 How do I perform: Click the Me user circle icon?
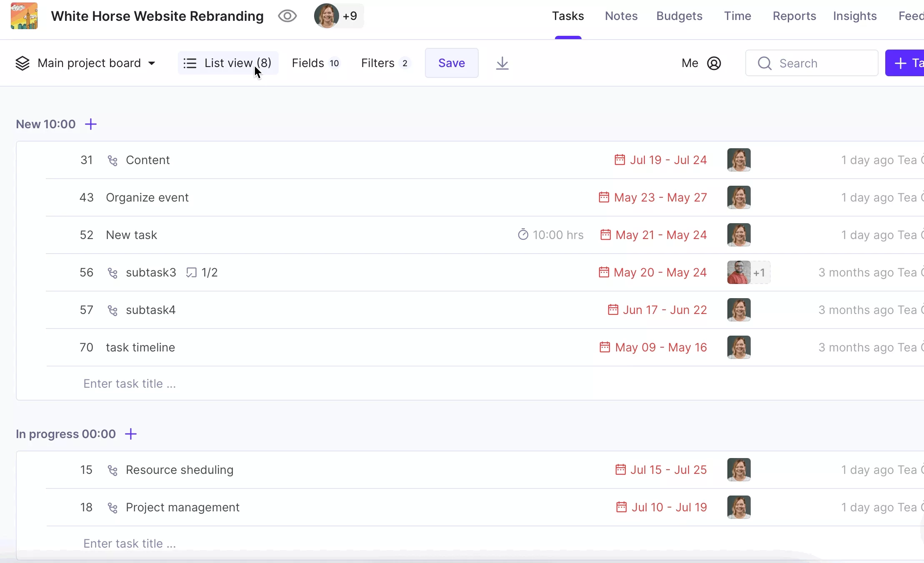click(x=714, y=63)
